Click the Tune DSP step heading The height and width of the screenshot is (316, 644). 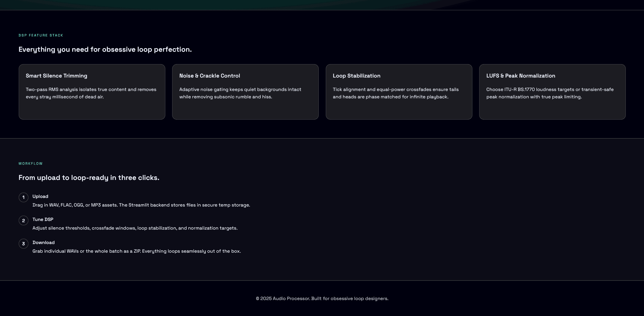(43, 219)
